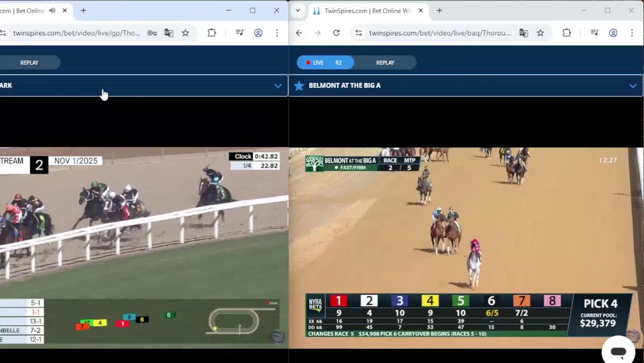Open Chrome three-dot menu in right window
This screenshot has height=363, width=644.
[632, 33]
